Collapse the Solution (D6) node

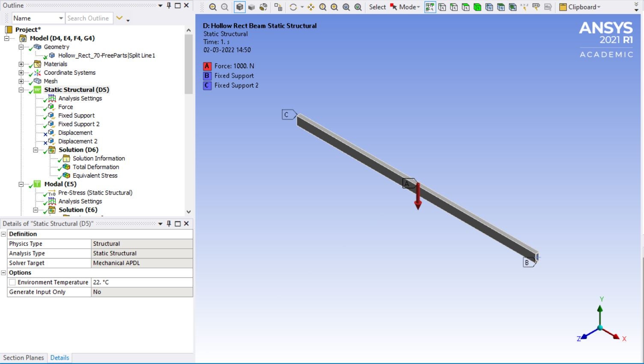click(x=36, y=150)
